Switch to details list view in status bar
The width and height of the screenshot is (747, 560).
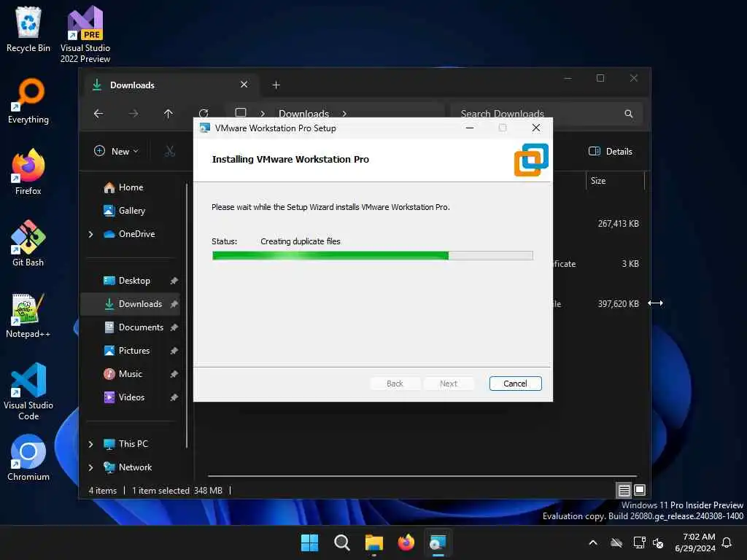[624, 489]
